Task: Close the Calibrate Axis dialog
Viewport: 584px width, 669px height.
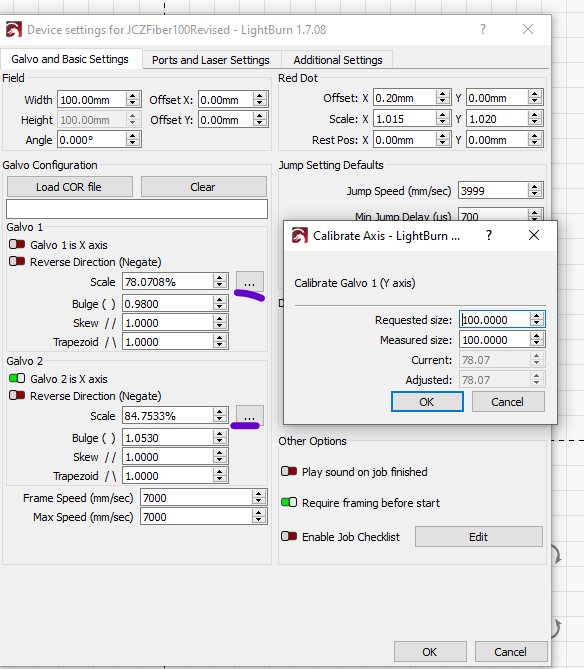Action: point(534,235)
